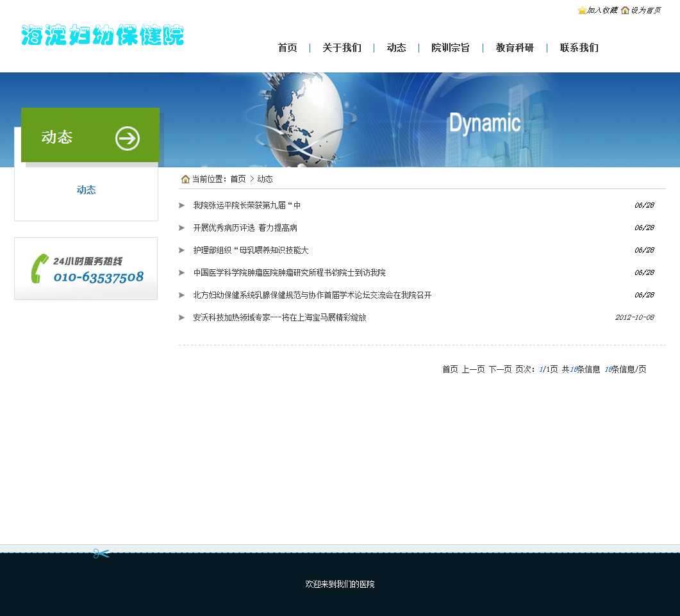Click the 24小时服务热线 phone number banner
This screenshot has height=616, width=680.
coord(86,269)
